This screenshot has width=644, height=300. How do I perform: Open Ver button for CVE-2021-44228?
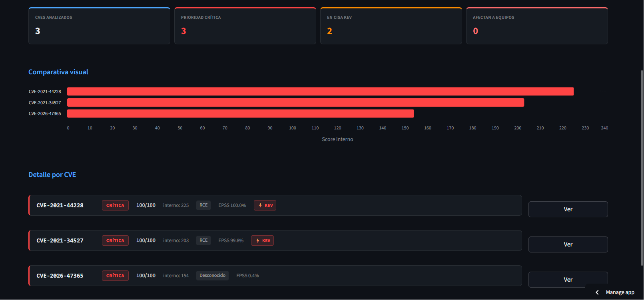coord(568,209)
